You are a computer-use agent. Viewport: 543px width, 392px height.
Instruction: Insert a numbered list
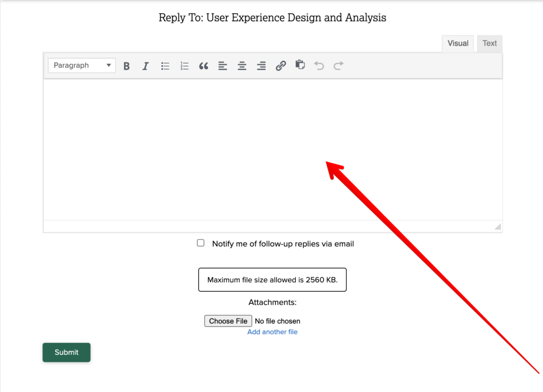pyautogui.click(x=184, y=65)
